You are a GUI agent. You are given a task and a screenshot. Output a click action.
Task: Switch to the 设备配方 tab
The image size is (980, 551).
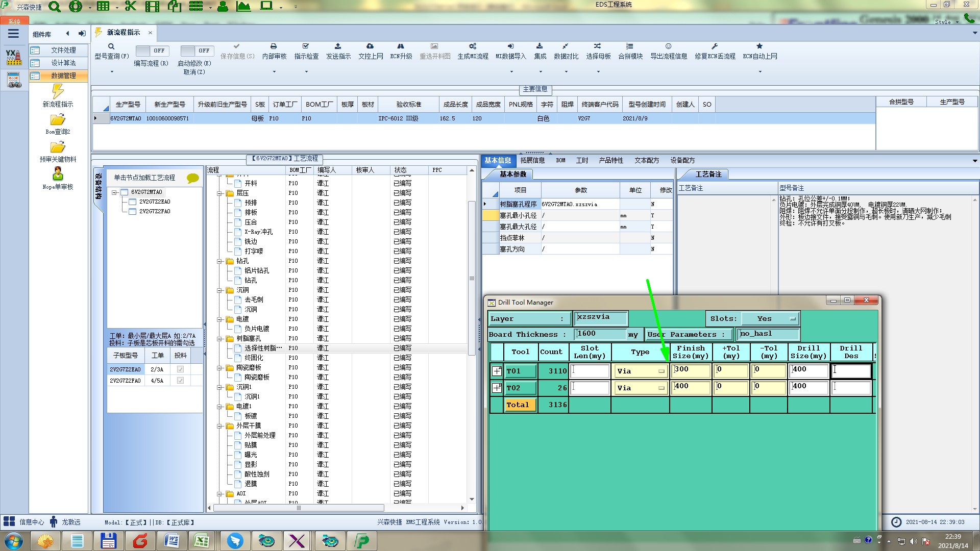[x=682, y=160]
